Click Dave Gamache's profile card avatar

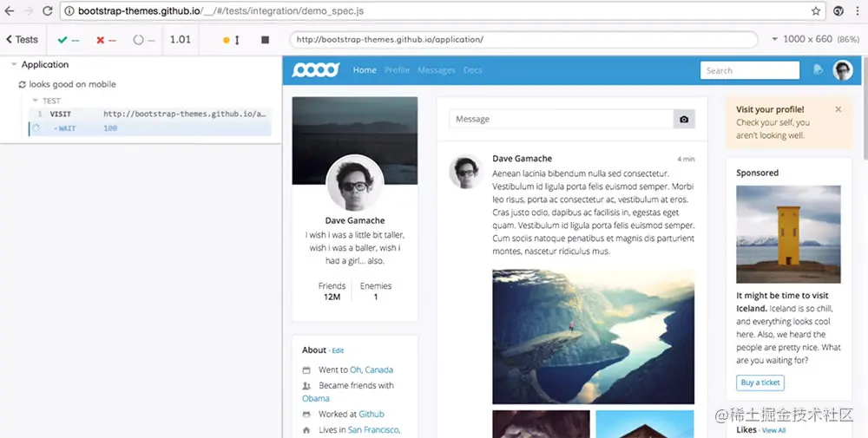coord(355,183)
